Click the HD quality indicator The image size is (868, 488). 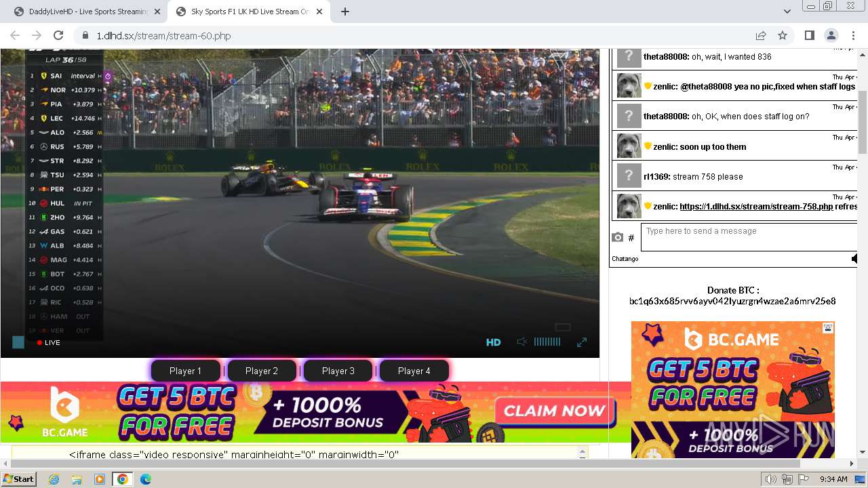(494, 342)
